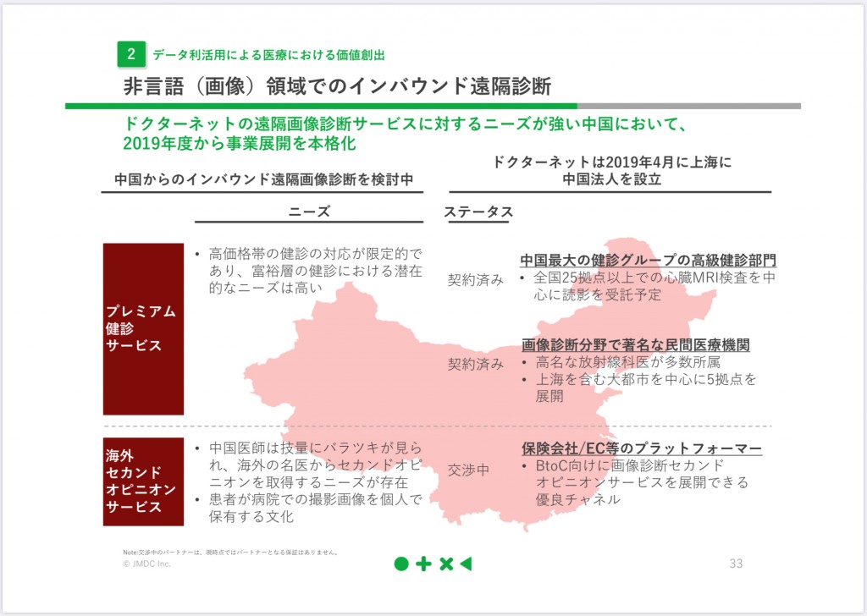The width and height of the screenshot is (867, 616).
Task: Click the © JMDC Inc. copyright text
Action: (x=147, y=564)
